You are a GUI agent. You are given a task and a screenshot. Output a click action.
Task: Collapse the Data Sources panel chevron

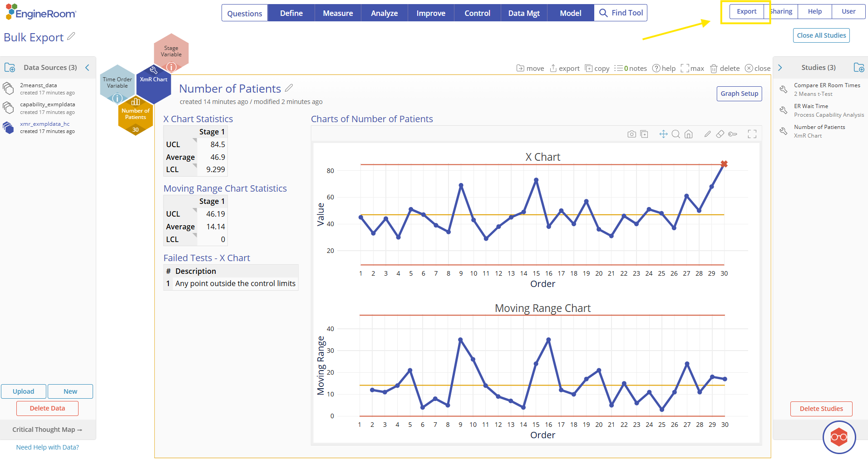pyautogui.click(x=87, y=68)
